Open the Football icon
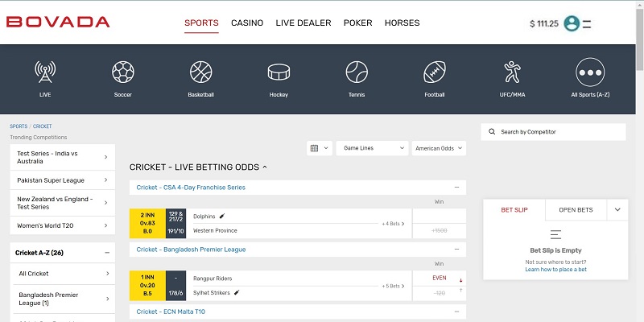Screen dimensions: 644x322 435,72
